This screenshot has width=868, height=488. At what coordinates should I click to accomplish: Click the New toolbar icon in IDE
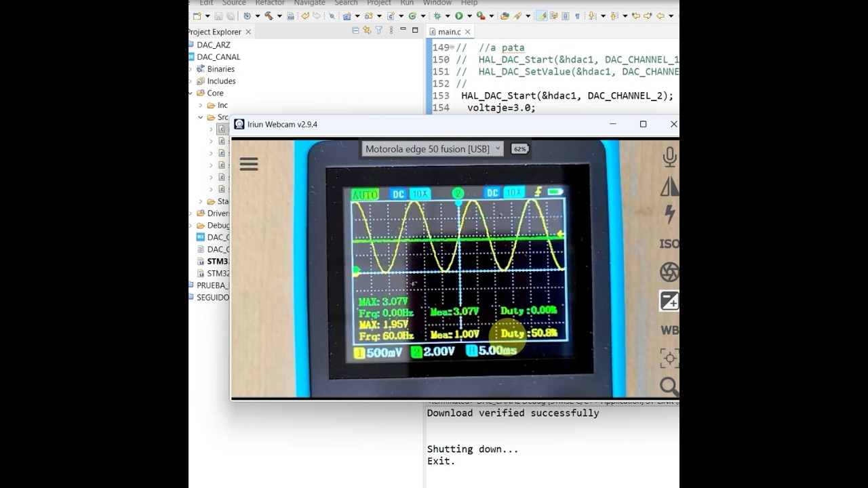click(x=197, y=16)
